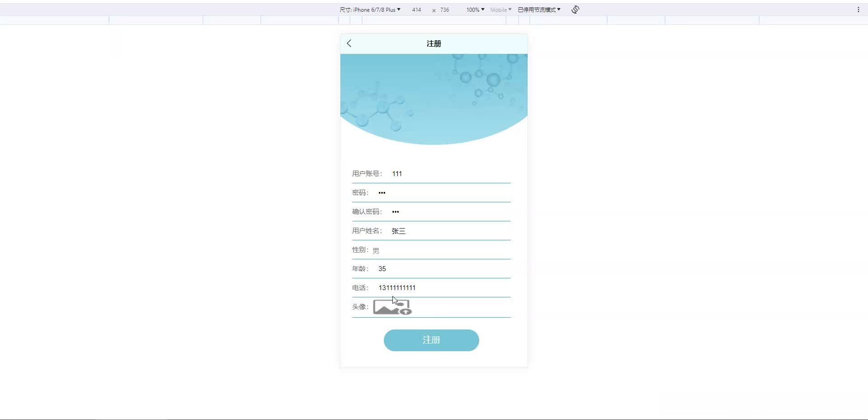Open the 已停用节流模式 throttling dropdown
The height and width of the screenshot is (420, 868).
coord(539,9)
